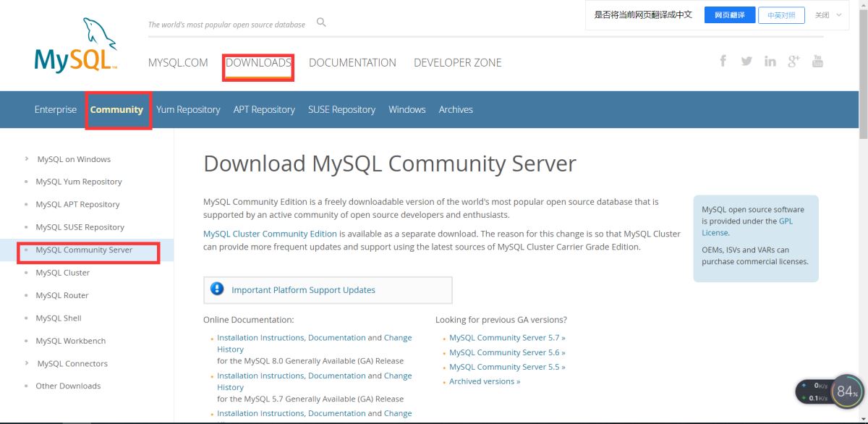868x424 pixels.
Task: Open the Google Plus icon
Action: [793, 61]
